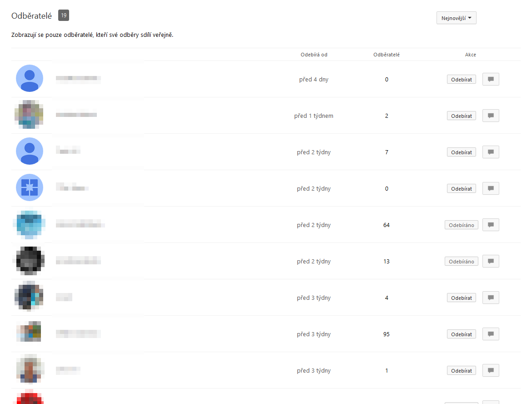Click Odebírat in row with 7 subscribers
This screenshot has width=532, height=404.
[462, 152]
